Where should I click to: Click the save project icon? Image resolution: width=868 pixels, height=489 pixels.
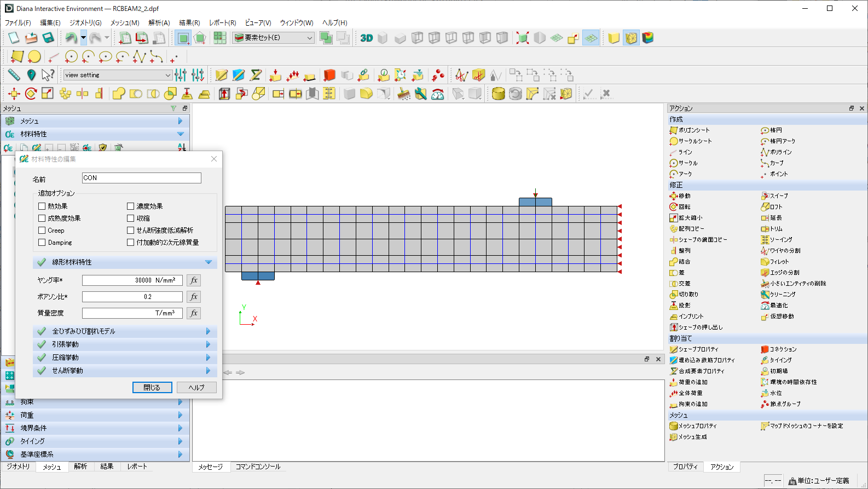48,38
